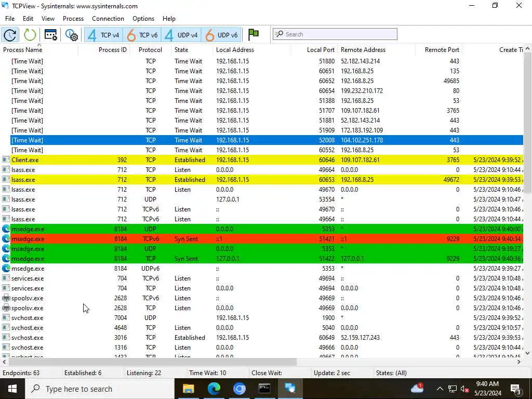Click process ID 4648
532x399 pixels.
(121, 328)
